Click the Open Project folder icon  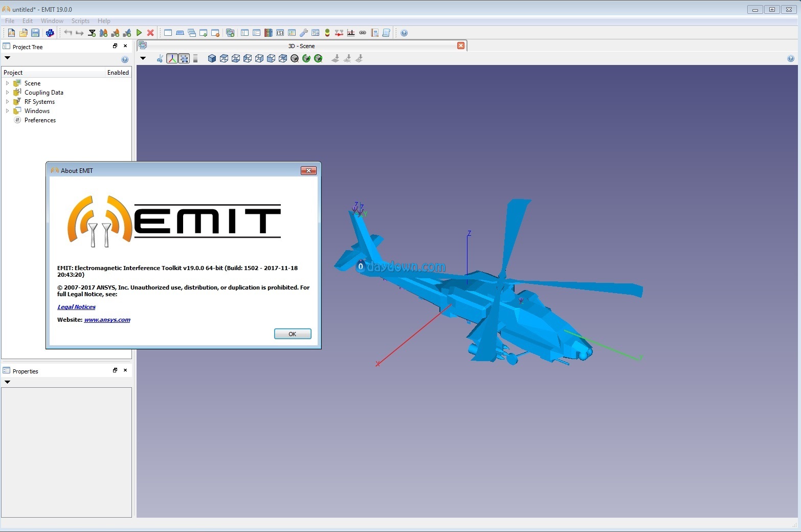click(23, 33)
